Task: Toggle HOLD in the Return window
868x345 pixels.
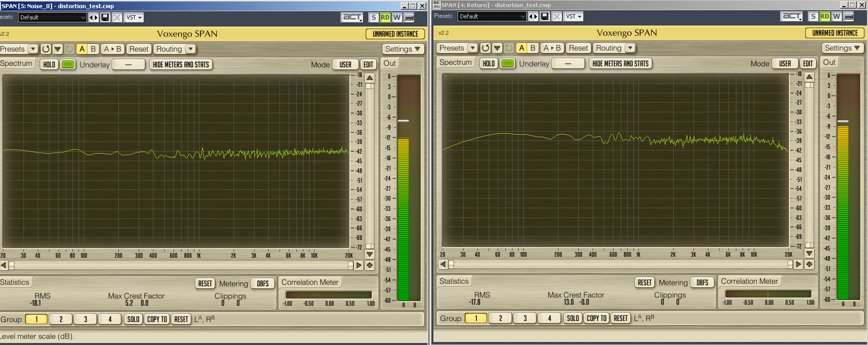Action: point(489,63)
